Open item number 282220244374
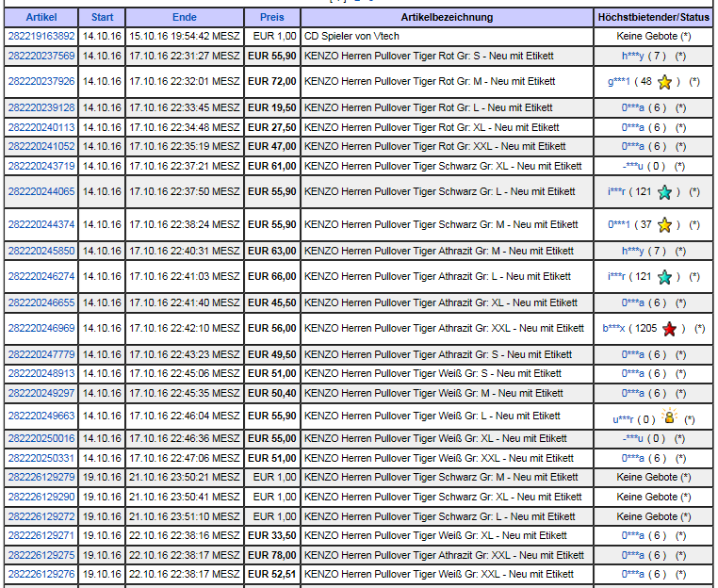The width and height of the screenshot is (718, 588). click(41, 225)
